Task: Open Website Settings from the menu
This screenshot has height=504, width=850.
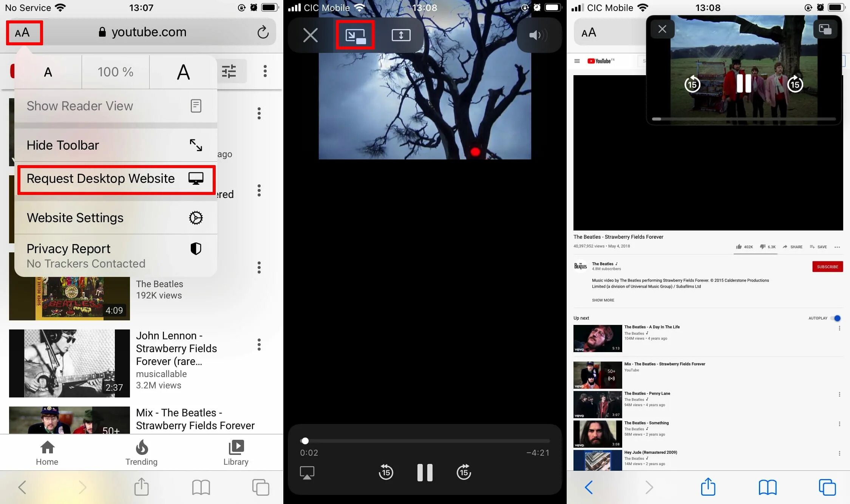Action: tap(116, 218)
